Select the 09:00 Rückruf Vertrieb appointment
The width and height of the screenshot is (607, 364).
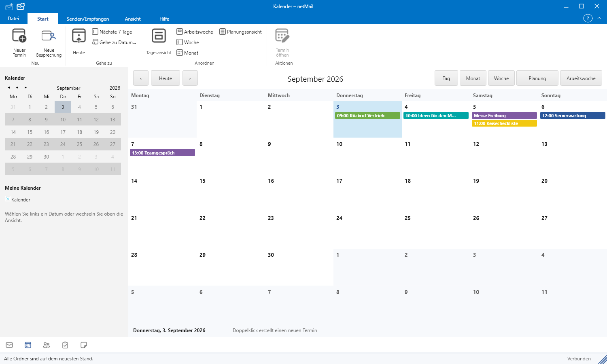(367, 116)
